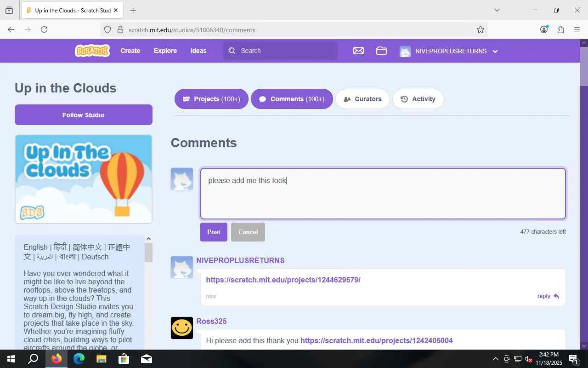Switch to the Projects tab
This screenshot has width=588, height=368.
[211, 99]
